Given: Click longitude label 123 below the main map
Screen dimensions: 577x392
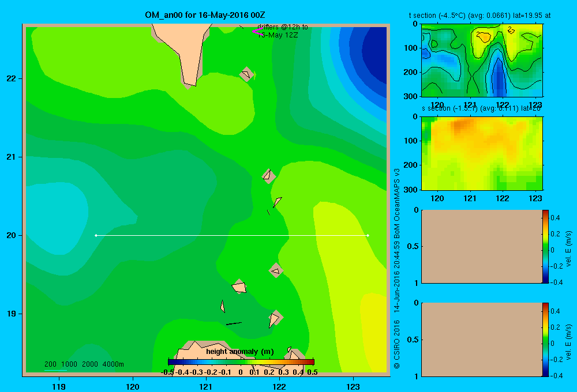Looking at the screenshot, I should coord(353,386).
